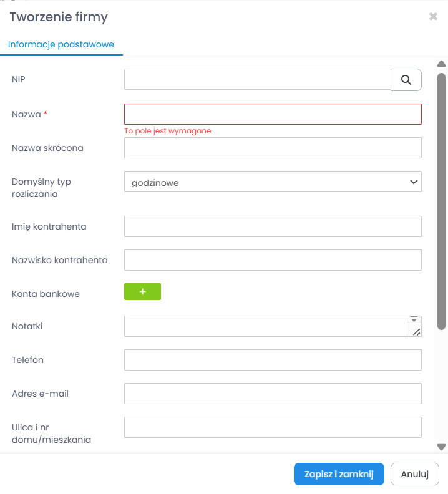Select the Telefon input field
The height and width of the screenshot is (494, 448).
point(273,360)
